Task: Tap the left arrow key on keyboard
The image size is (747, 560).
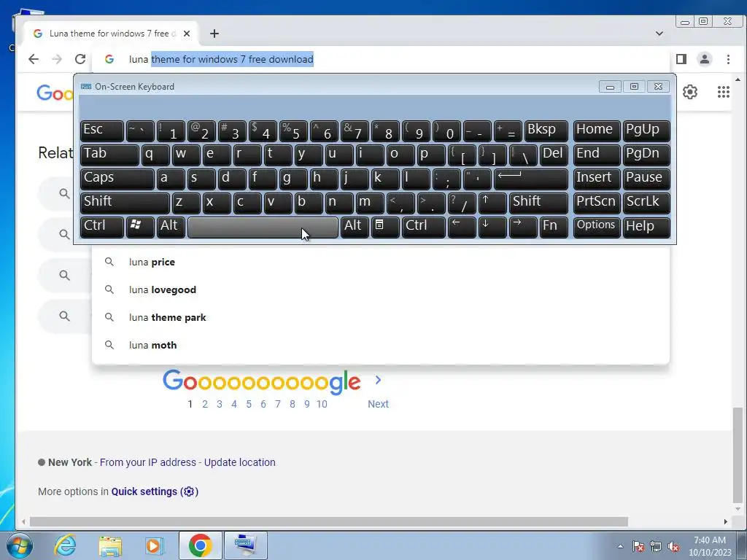Action: (x=462, y=227)
